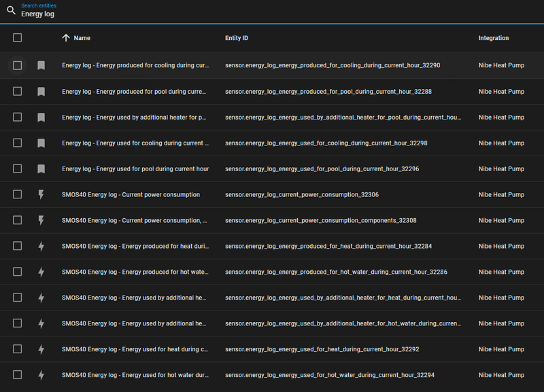Open 'SMOS40 Energy log - Energy used for heat during c…'

pyautogui.click(x=135, y=349)
